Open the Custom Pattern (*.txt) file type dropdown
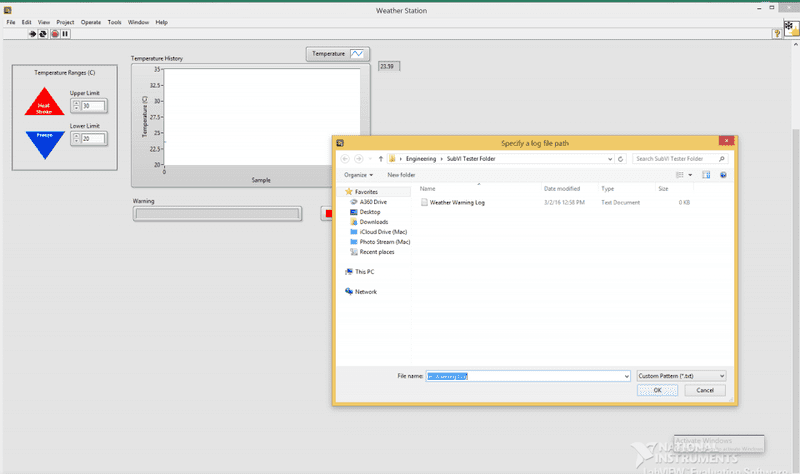 [x=681, y=375]
